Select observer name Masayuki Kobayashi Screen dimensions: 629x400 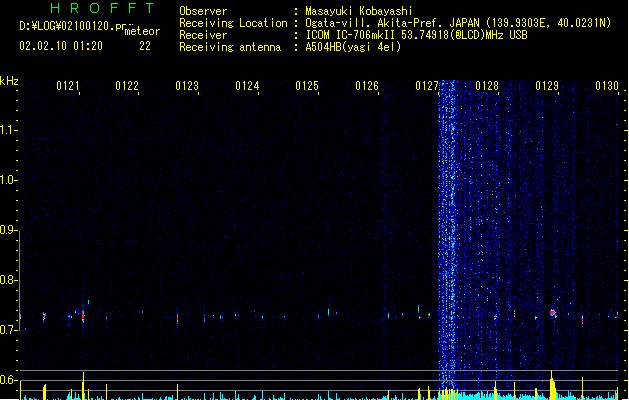pos(359,11)
